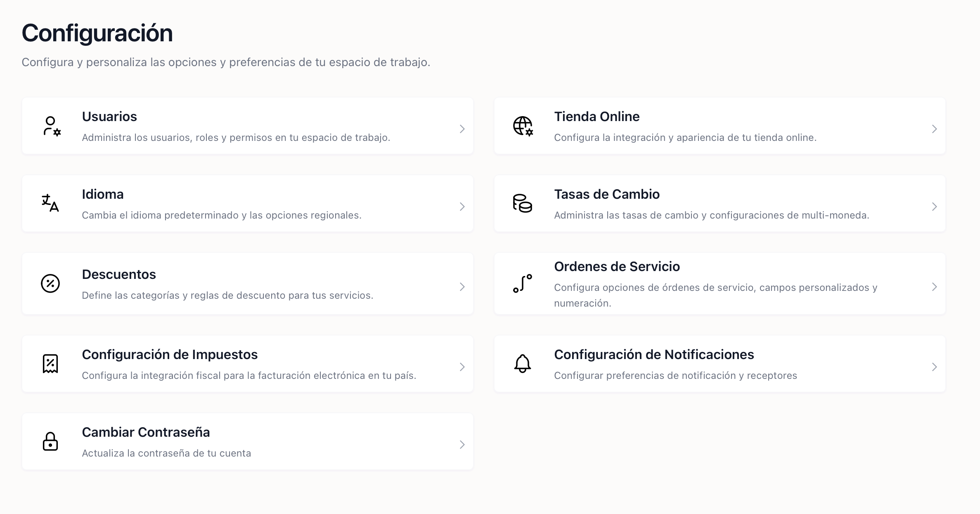980x514 pixels.
Task: Select the Idioma settings title
Action: (x=103, y=194)
